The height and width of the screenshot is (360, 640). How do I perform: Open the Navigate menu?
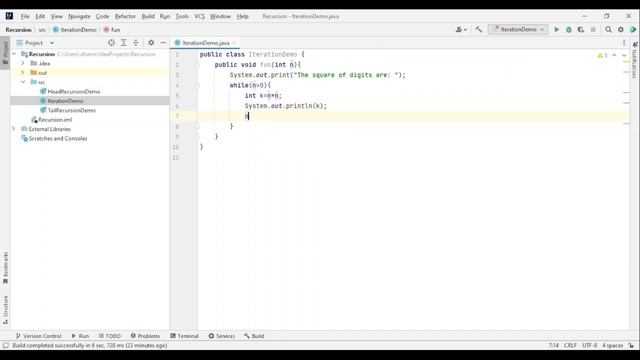point(79,16)
